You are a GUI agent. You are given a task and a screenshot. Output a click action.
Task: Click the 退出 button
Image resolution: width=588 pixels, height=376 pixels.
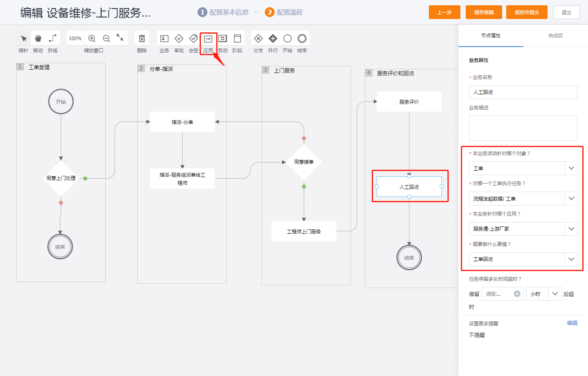tap(567, 12)
